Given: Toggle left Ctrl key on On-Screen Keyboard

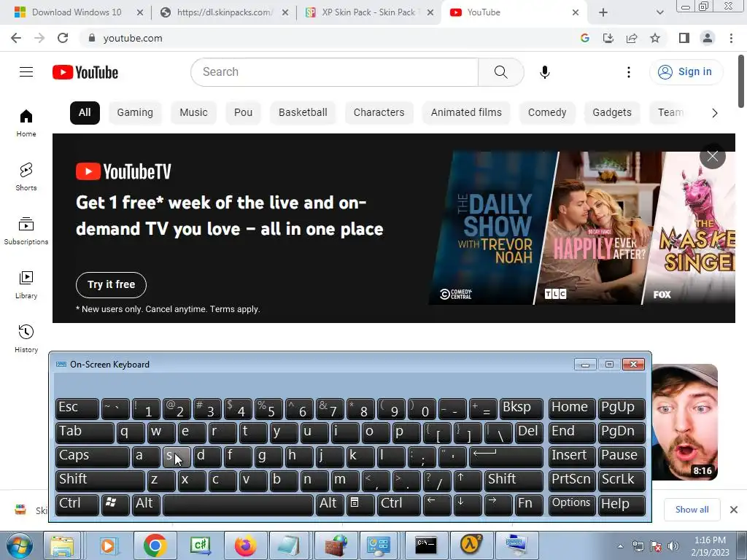Looking at the screenshot, I should click(77, 505).
